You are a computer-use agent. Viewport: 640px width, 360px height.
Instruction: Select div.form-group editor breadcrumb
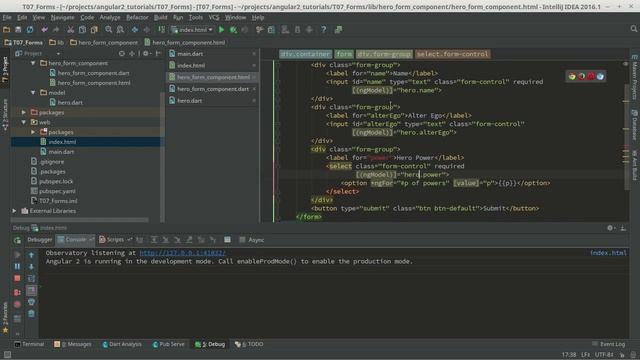384,54
